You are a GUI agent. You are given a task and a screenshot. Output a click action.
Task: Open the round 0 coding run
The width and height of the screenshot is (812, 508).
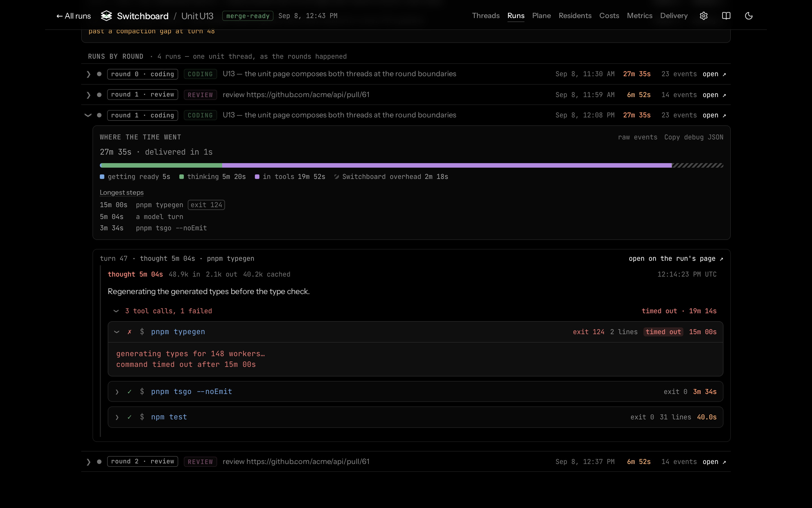714,74
